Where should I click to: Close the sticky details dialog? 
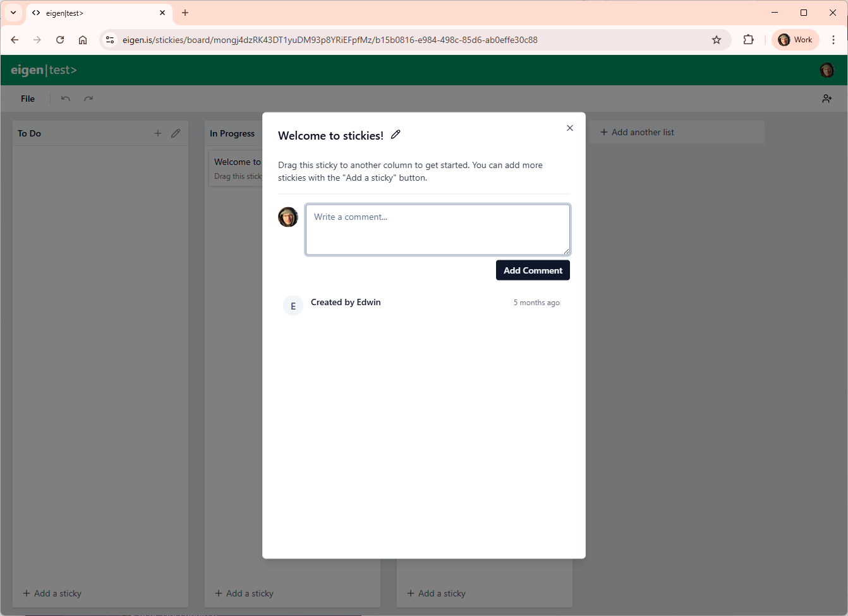click(x=569, y=128)
